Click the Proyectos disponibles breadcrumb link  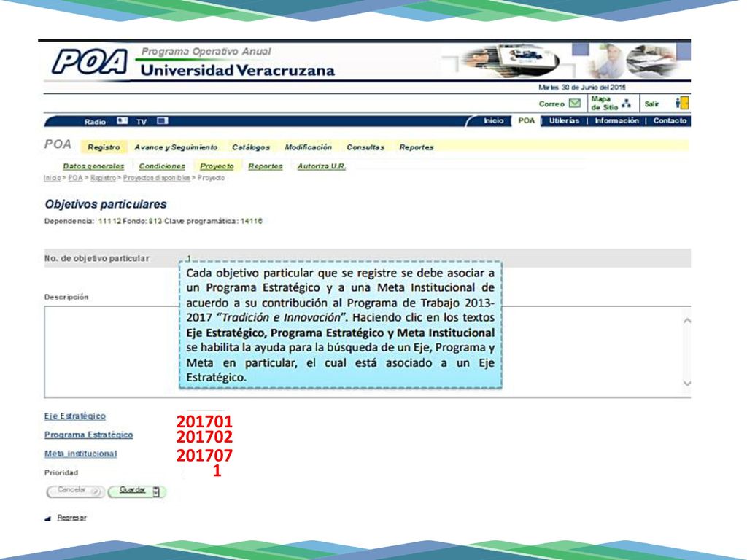(x=157, y=178)
